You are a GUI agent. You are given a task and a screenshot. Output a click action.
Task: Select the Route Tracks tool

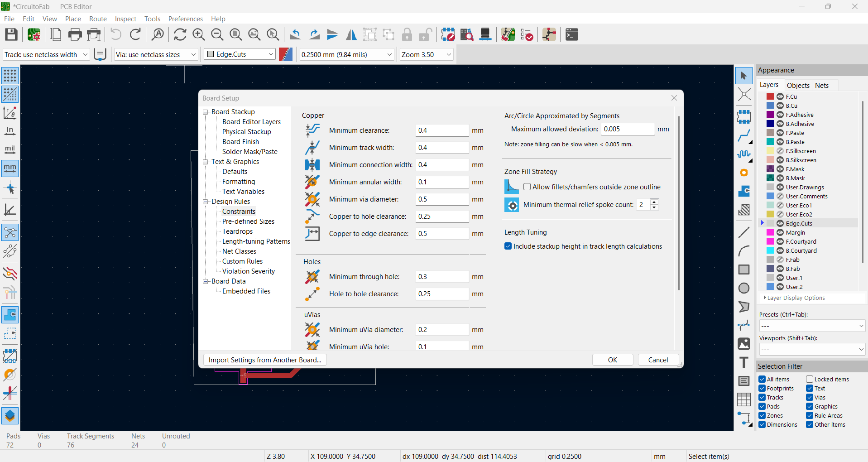pyautogui.click(x=744, y=135)
